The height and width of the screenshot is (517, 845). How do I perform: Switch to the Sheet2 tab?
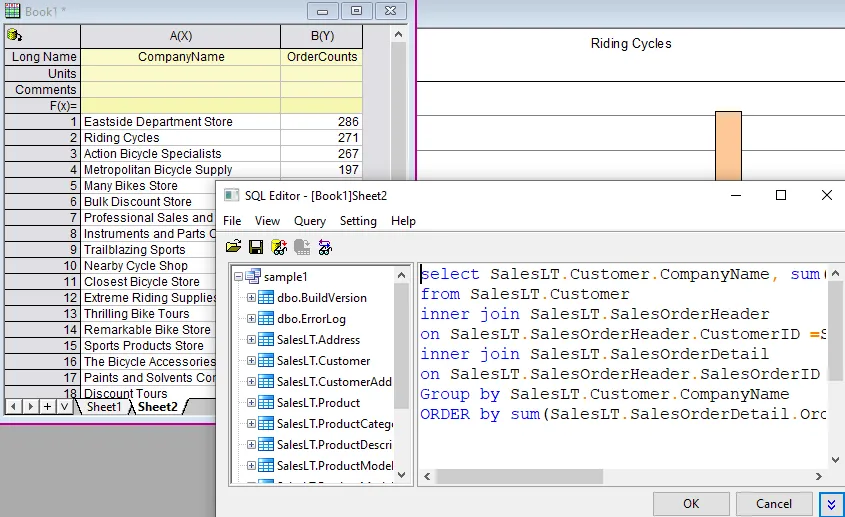157,406
